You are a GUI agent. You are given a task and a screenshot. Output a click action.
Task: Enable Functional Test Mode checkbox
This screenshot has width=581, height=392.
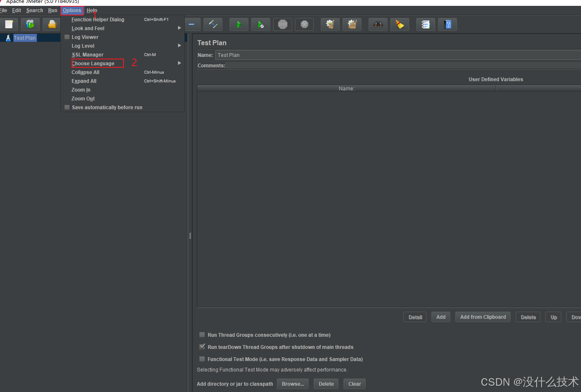click(202, 359)
